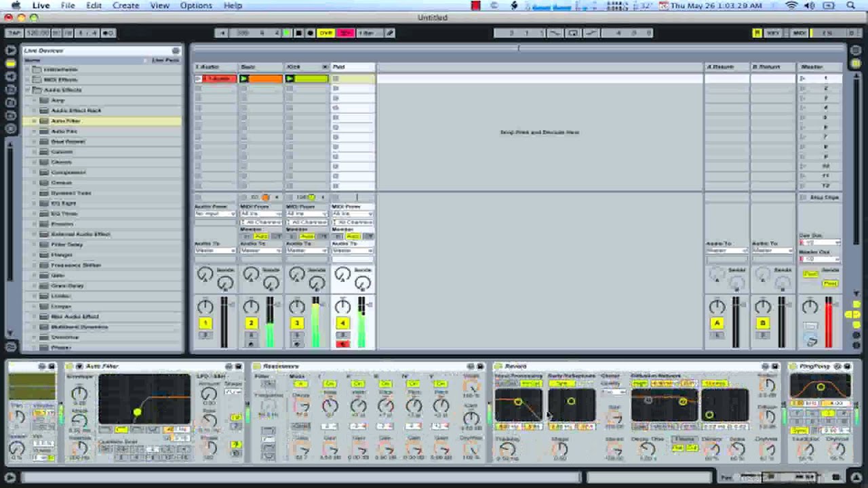Select the Pad track header
Image resolution: width=868 pixels, height=488 pixels.
[x=353, y=66]
